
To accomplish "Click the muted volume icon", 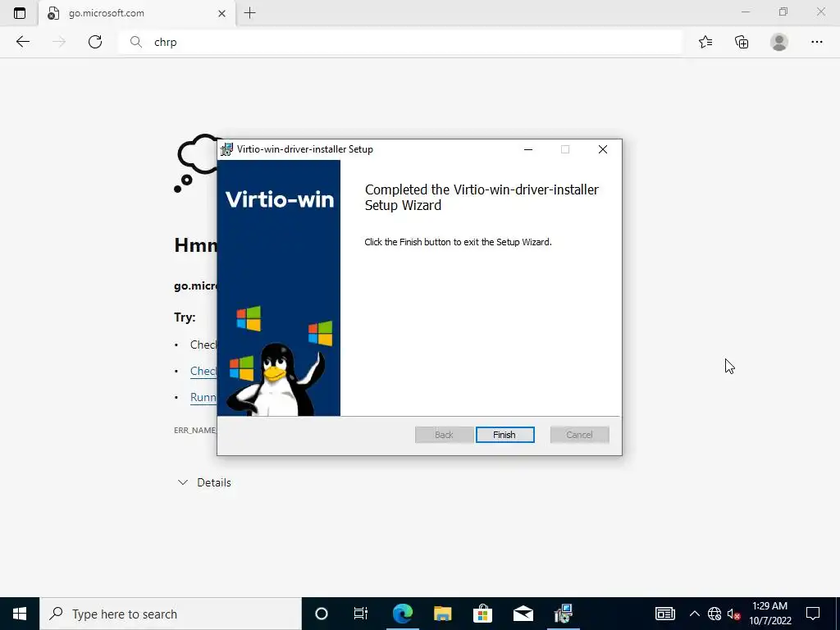I will click(x=734, y=614).
